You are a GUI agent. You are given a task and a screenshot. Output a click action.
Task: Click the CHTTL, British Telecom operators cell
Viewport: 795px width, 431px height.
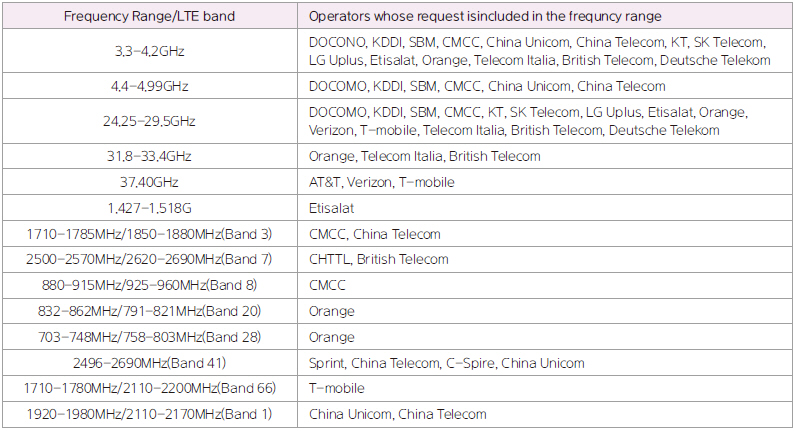379,260
